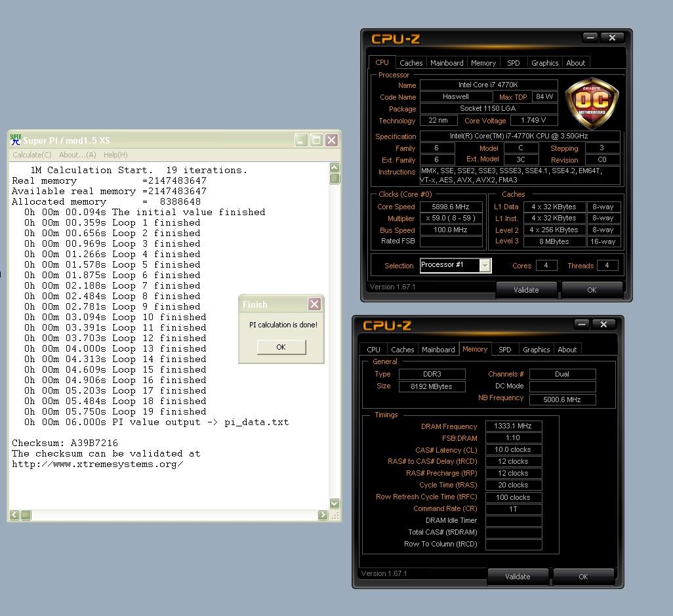Minimize the lower CPU-Z window

(582, 325)
